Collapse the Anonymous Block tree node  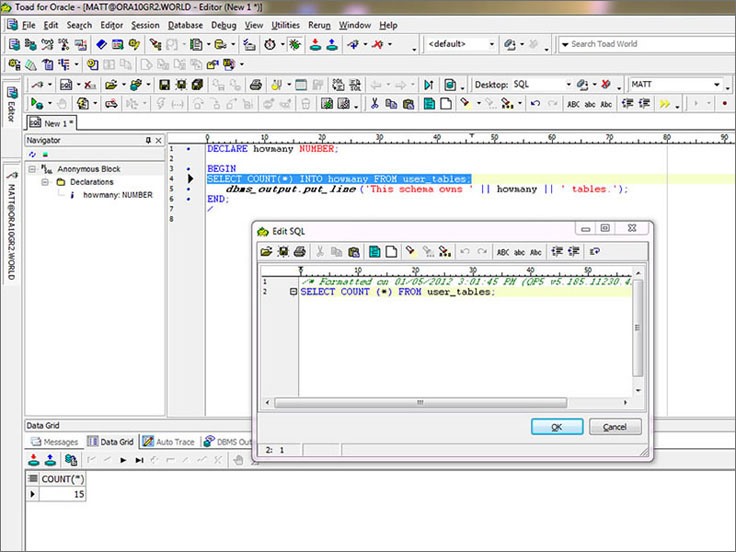[32, 169]
